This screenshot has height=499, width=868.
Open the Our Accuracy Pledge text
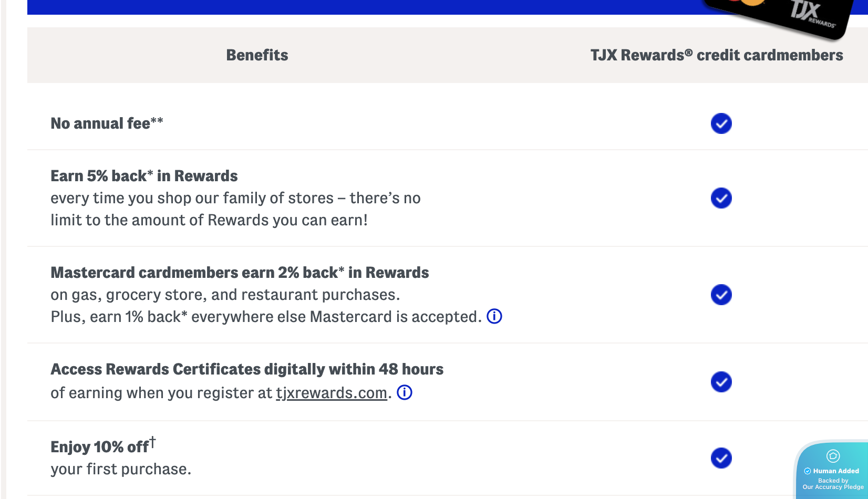(x=833, y=487)
